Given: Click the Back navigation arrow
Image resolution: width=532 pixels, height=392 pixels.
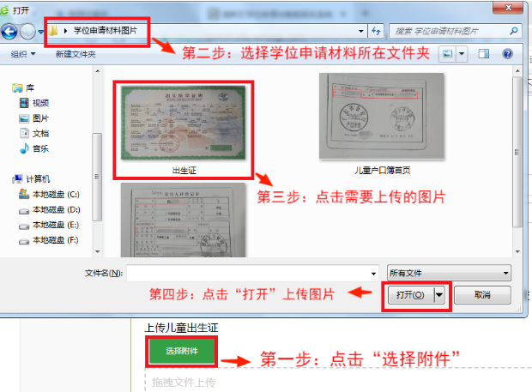Looking at the screenshot, I should point(10,32).
